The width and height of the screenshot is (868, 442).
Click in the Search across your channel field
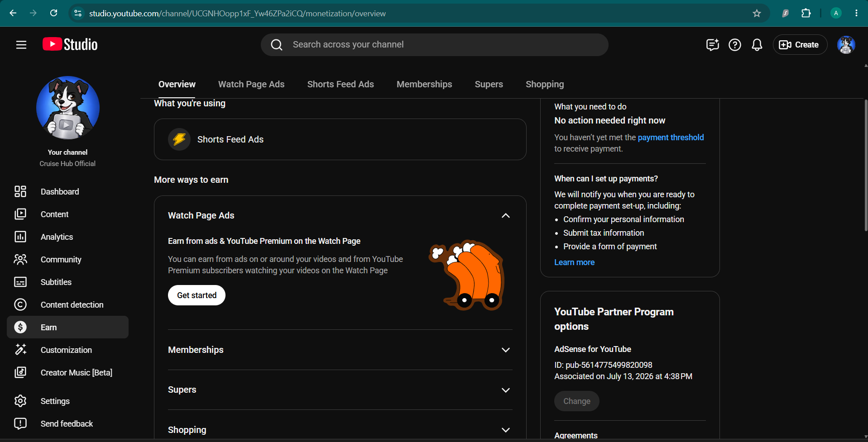click(x=434, y=45)
